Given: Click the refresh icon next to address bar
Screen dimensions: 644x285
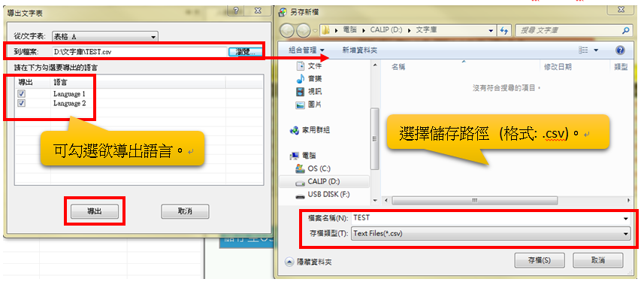Looking at the screenshot, I should click(x=504, y=30).
